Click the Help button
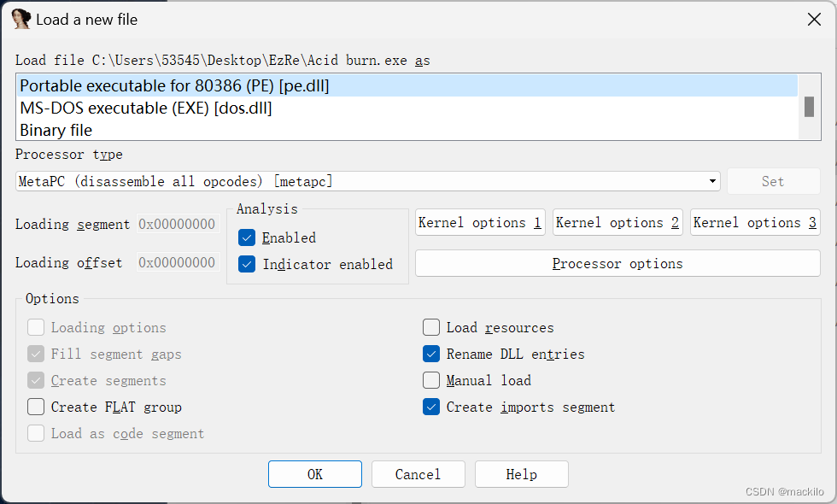This screenshot has height=504, width=837. 522,474
